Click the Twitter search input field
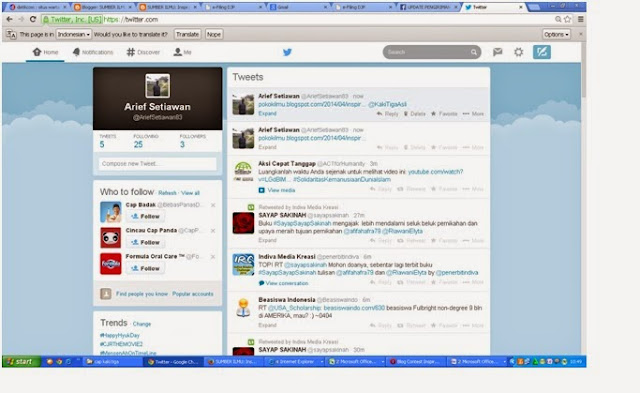Screen dimensions: 640x393 pos(427,52)
